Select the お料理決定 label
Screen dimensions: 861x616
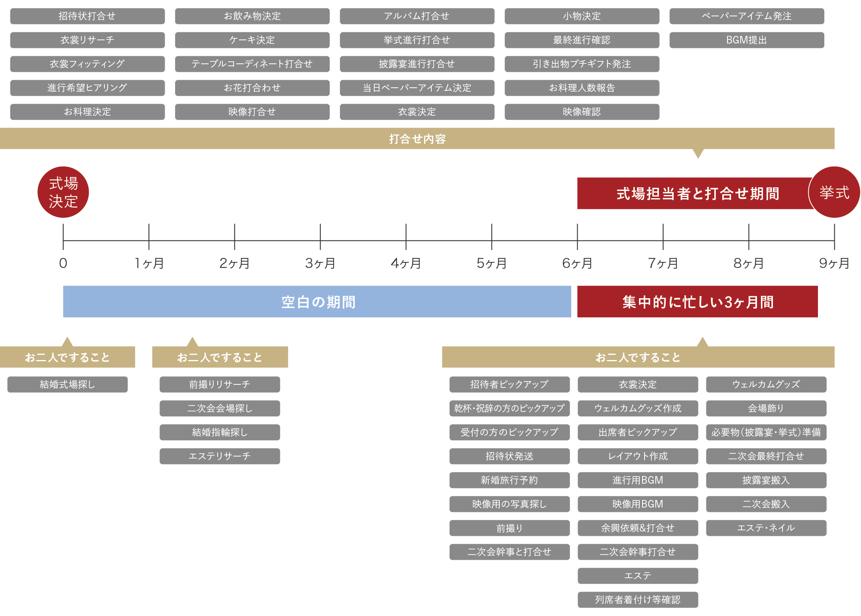tap(87, 112)
